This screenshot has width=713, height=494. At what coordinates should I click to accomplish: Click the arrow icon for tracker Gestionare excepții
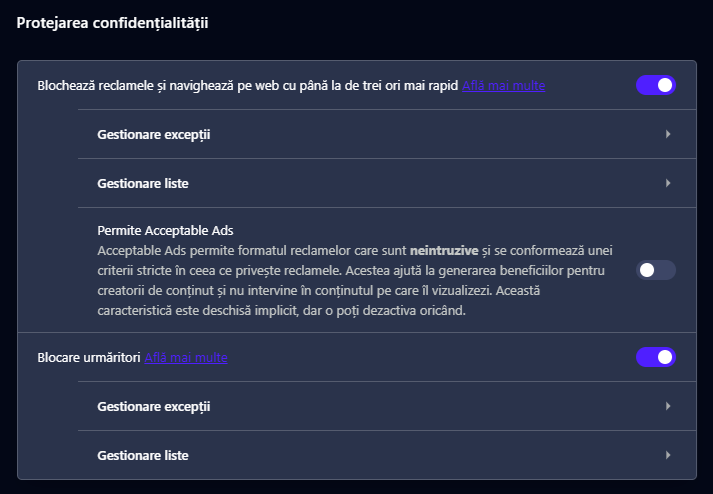[x=667, y=406]
